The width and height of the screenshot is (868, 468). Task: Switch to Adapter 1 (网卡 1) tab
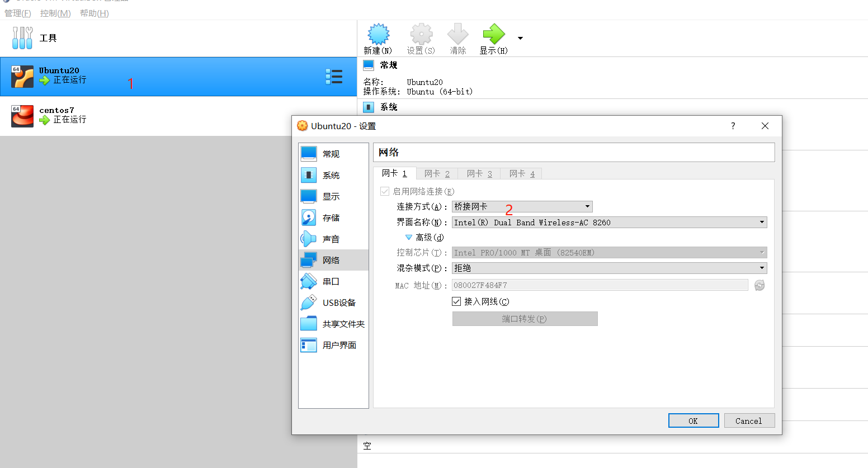point(394,173)
